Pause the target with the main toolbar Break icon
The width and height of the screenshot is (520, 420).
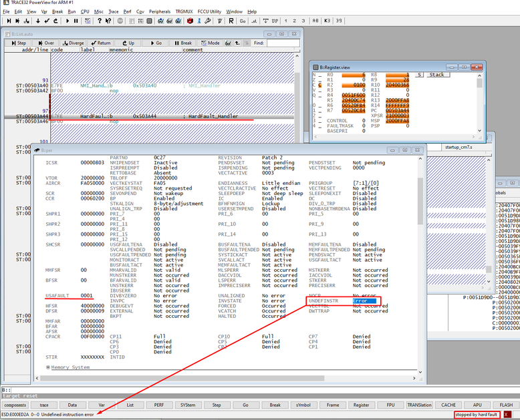tap(76, 21)
